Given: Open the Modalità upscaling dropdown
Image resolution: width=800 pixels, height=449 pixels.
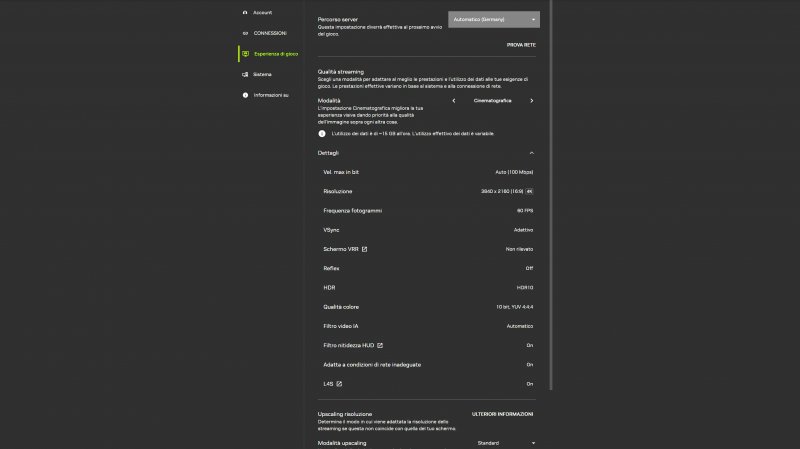Looking at the screenshot, I should point(506,442).
